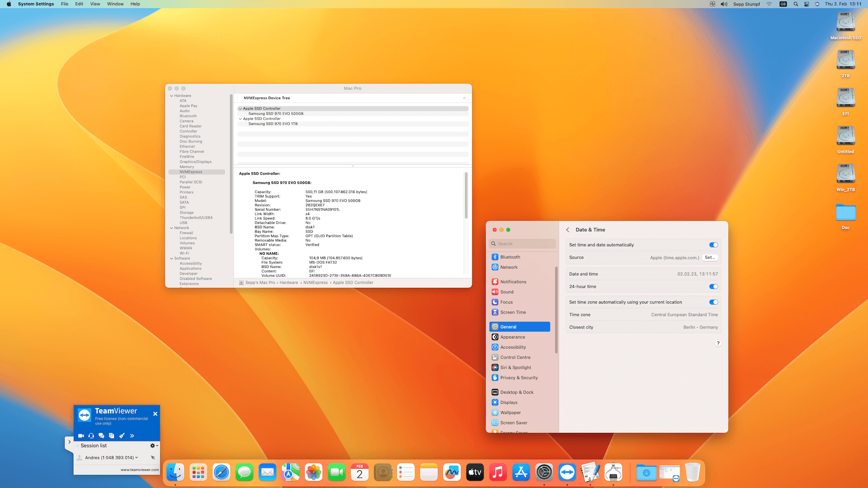The width and height of the screenshot is (868, 488).
Task: Click TeamViewer headset audio icon
Action: 91,436
